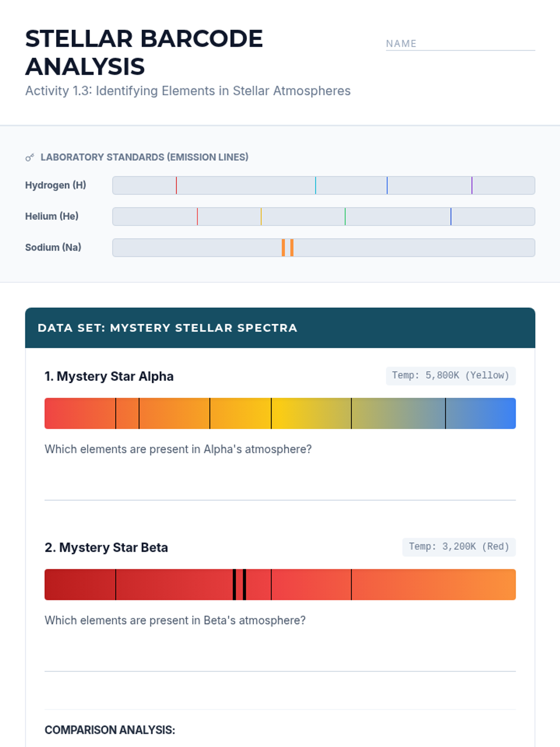Click the thick double line in Beta's spectrum
560x747 pixels.
(239, 585)
